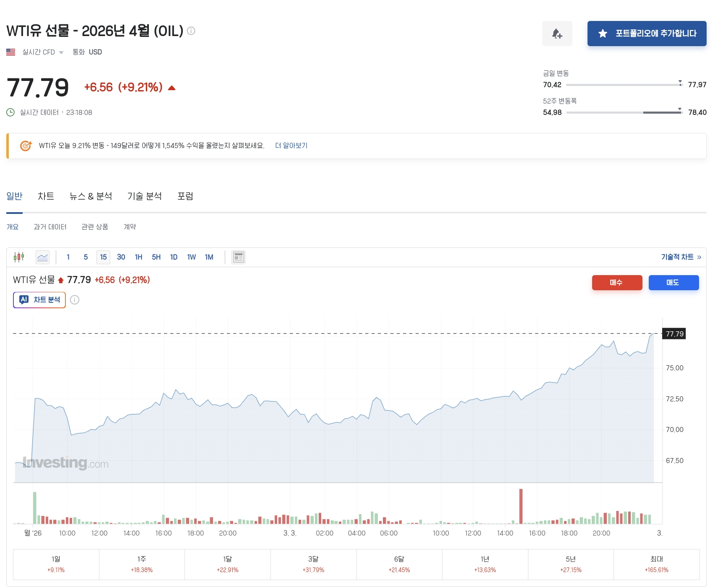Open 기술적 차트 expander link
The height and width of the screenshot is (588, 715).
[x=681, y=257]
